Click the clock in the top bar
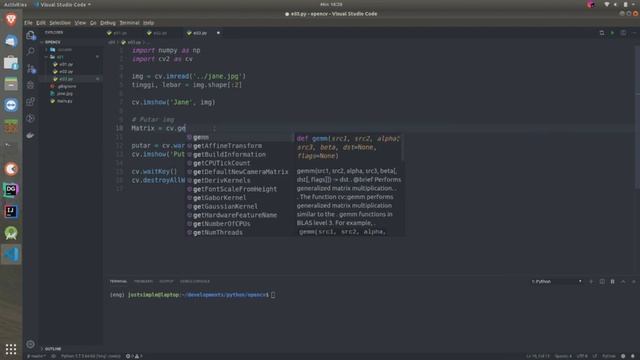This screenshot has height=360, width=640. [331, 4]
